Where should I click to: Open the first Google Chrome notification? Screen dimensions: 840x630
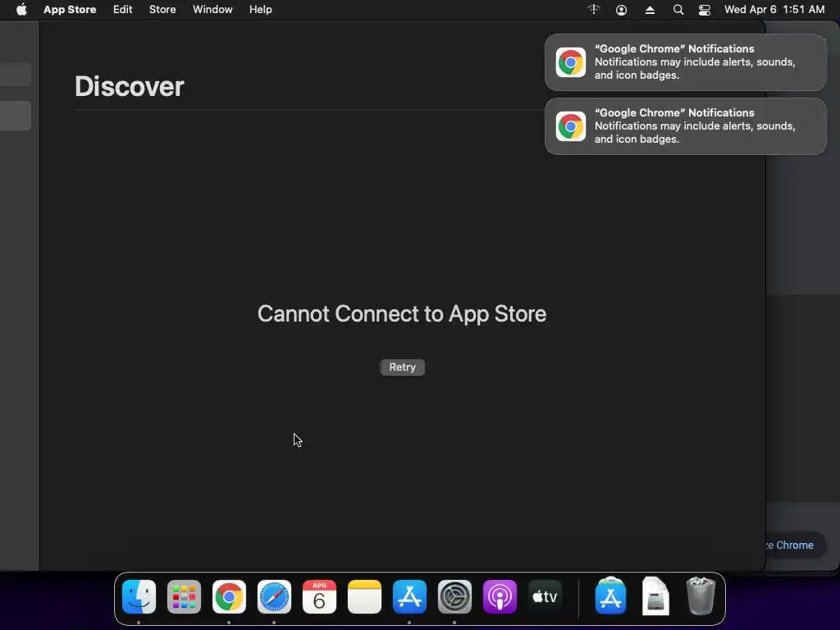click(686, 62)
